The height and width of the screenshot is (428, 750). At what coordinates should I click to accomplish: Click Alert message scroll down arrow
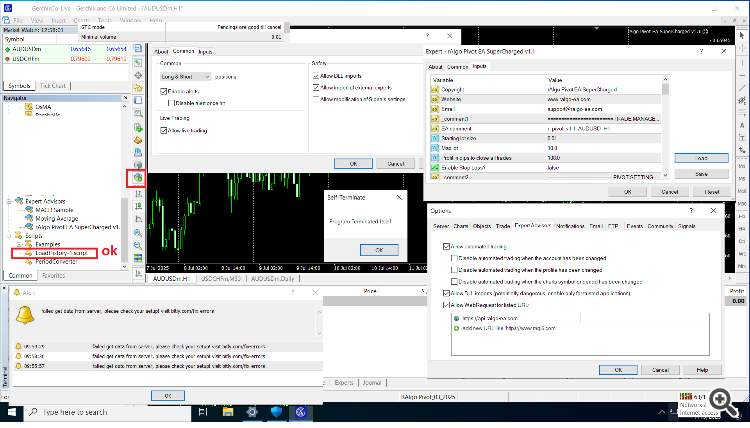click(319, 333)
